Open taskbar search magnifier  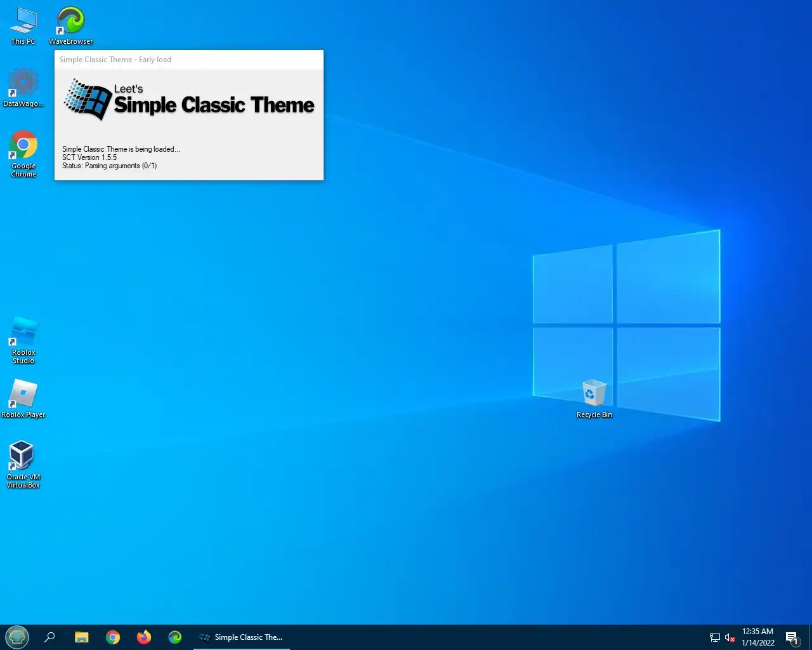[49, 637]
